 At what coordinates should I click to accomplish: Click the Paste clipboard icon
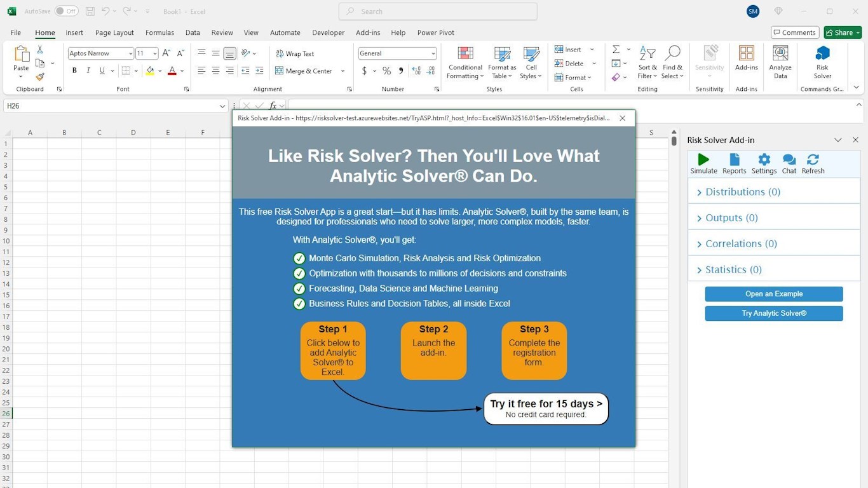pos(21,54)
